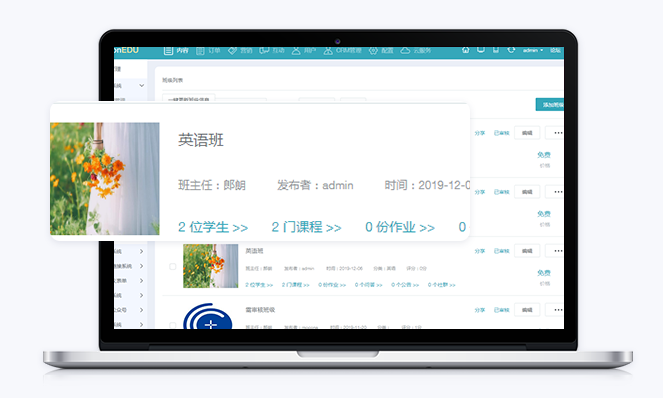
Task: Open the three-dots menu in blue logo row
Action: click(558, 310)
